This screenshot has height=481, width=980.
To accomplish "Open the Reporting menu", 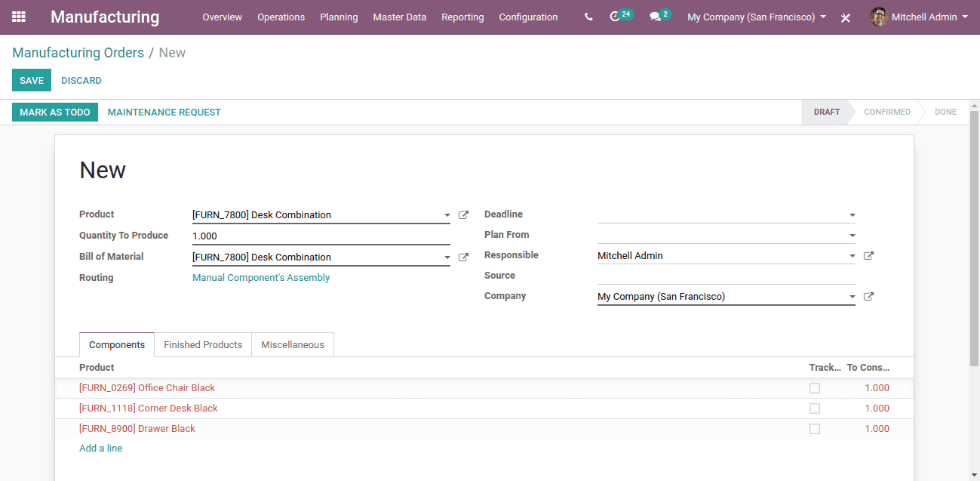I will pyautogui.click(x=462, y=17).
